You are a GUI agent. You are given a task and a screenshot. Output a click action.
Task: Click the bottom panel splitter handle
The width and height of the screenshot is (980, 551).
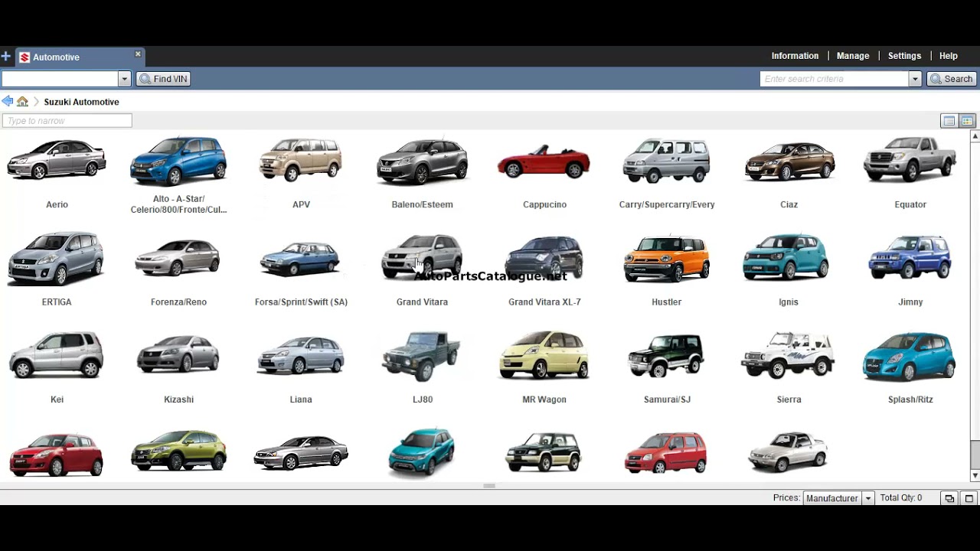489,486
